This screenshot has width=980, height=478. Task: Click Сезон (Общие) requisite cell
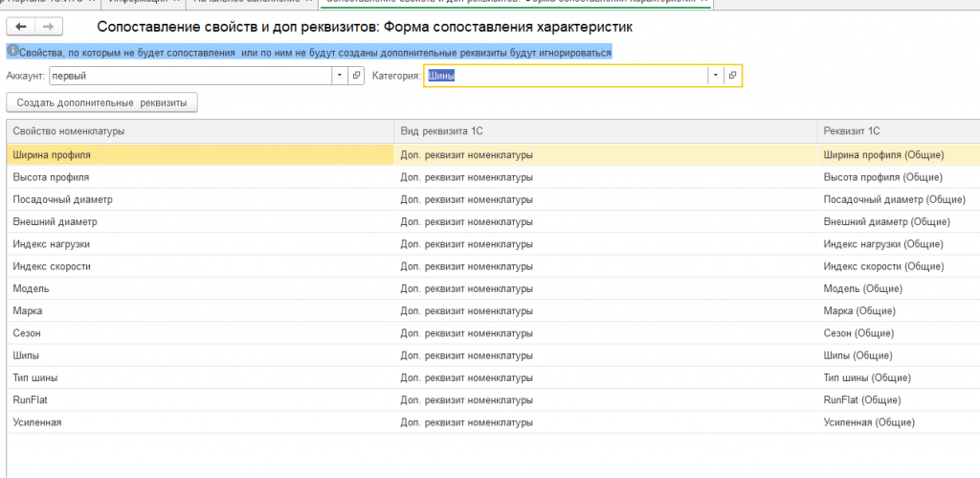pyautogui.click(x=899, y=333)
